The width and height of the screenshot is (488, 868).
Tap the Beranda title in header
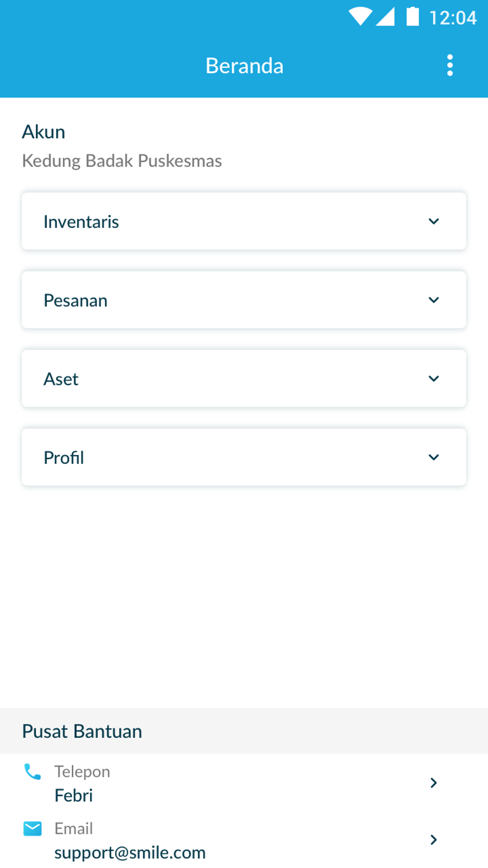click(244, 66)
